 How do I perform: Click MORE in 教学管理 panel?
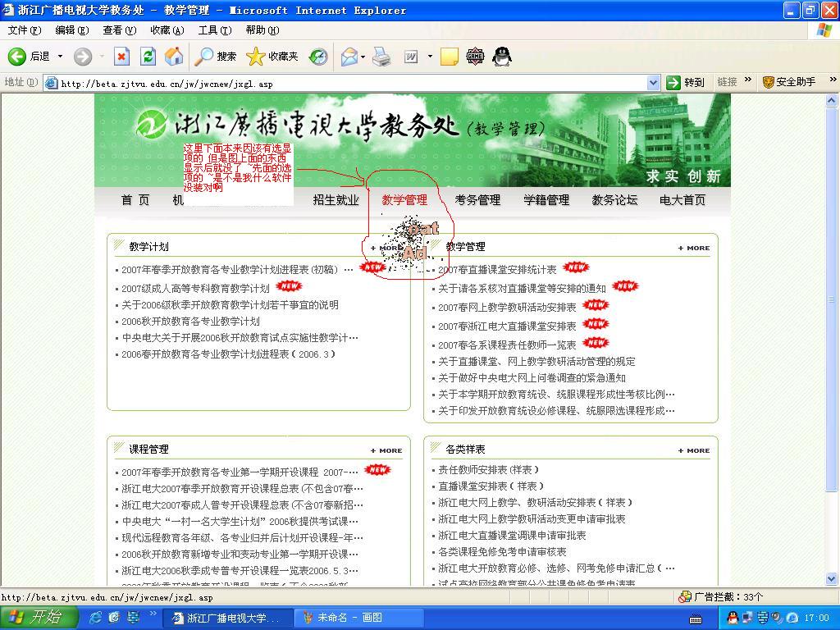(x=694, y=248)
